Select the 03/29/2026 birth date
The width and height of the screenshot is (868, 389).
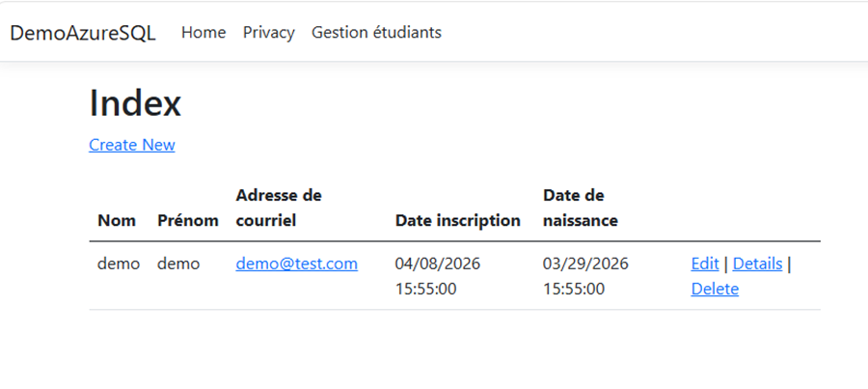coord(585,264)
